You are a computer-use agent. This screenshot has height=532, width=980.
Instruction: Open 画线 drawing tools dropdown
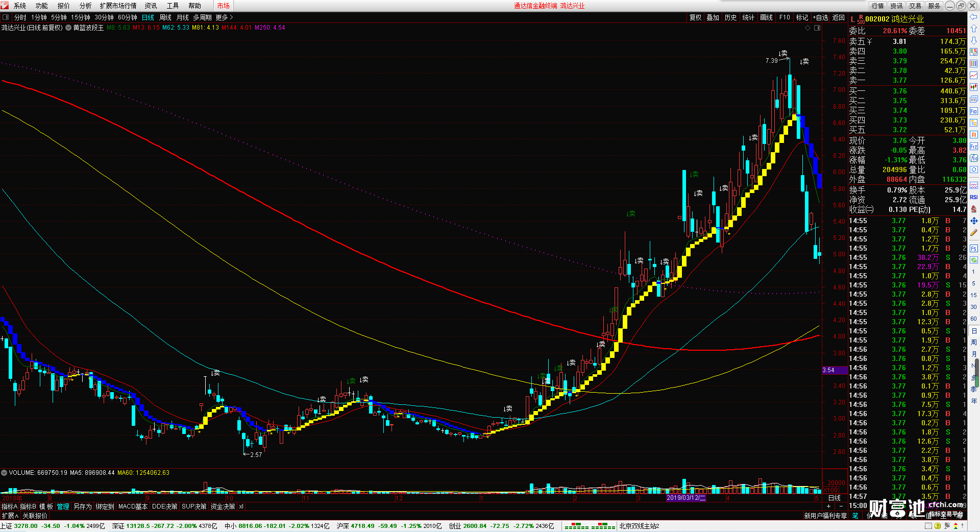click(766, 17)
